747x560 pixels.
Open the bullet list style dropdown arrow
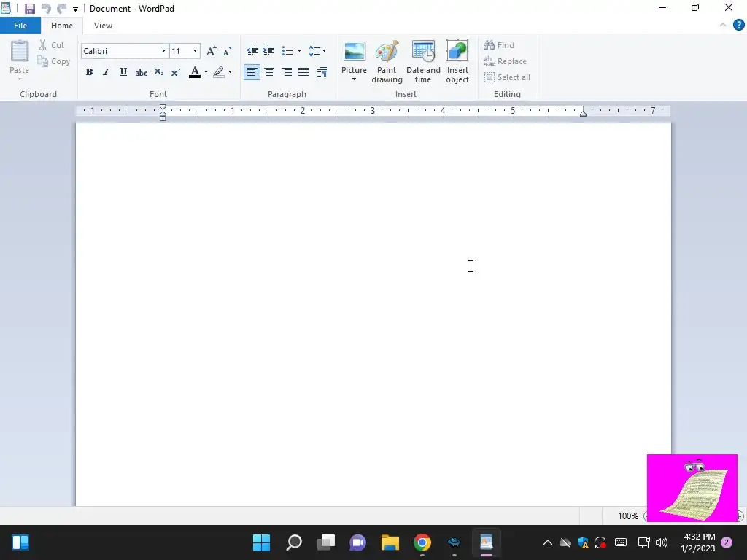coord(299,50)
